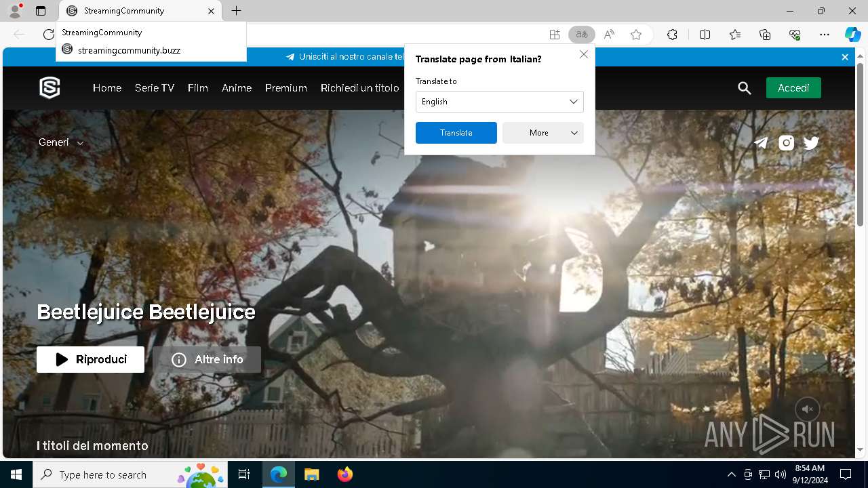
Task: Click the green Accedi login button
Action: [x=793, y=88]
